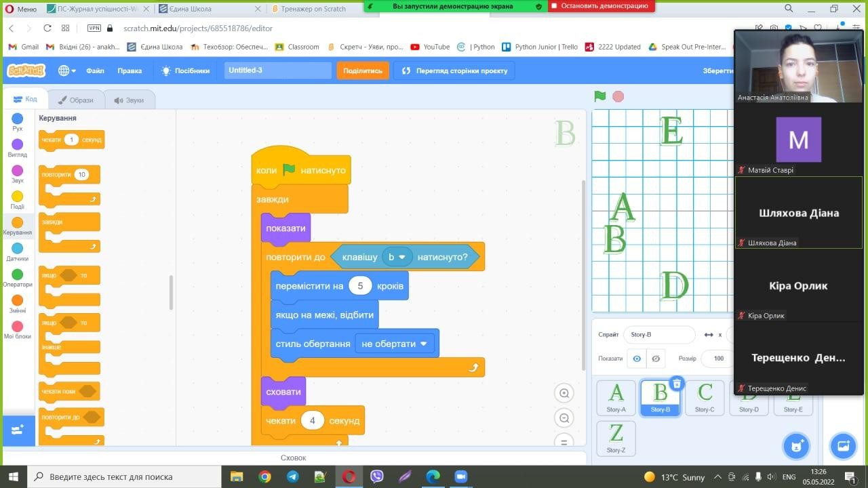
Task: Open the Choose a Sprite button
Action: (x=796, y=445)
